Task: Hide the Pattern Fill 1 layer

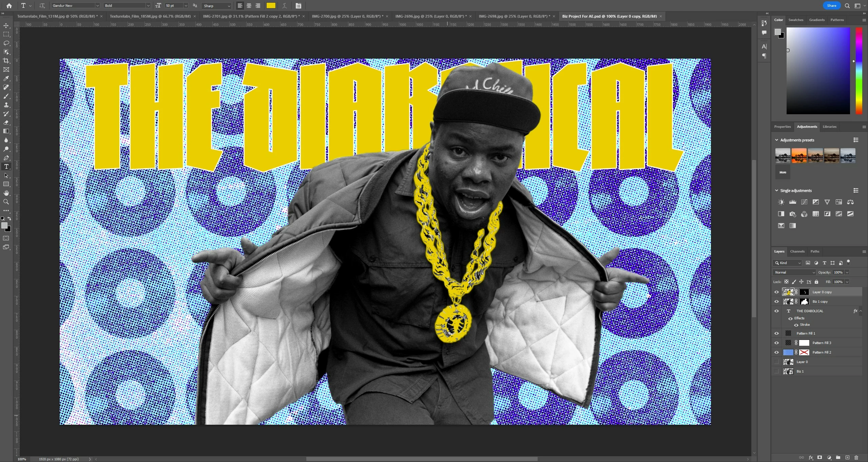Action: (776, 333)
